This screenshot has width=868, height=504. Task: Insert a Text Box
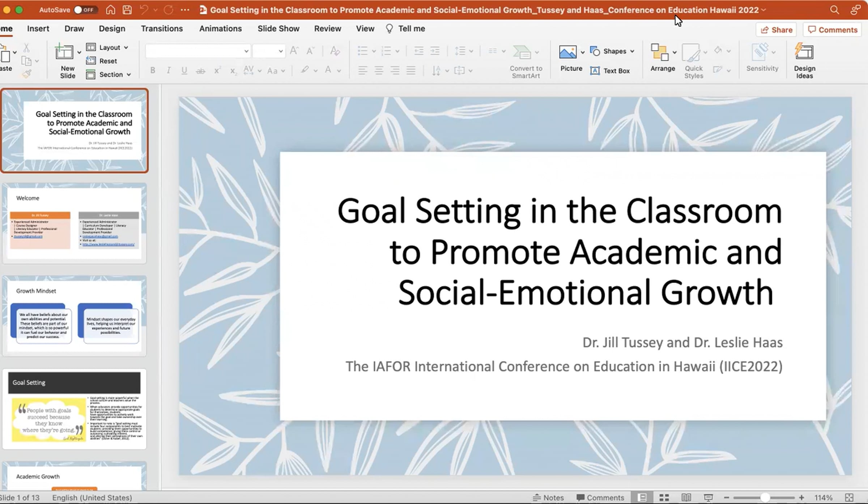coord(610,71)
